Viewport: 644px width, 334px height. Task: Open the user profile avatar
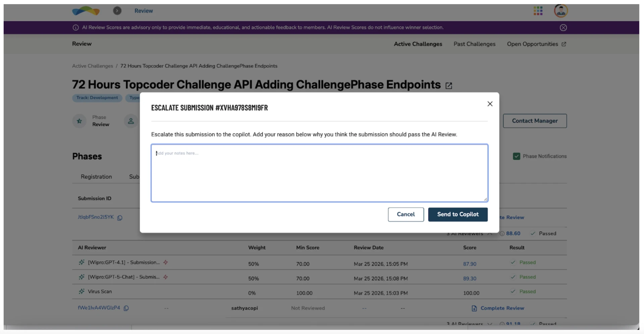click(560, 11)
